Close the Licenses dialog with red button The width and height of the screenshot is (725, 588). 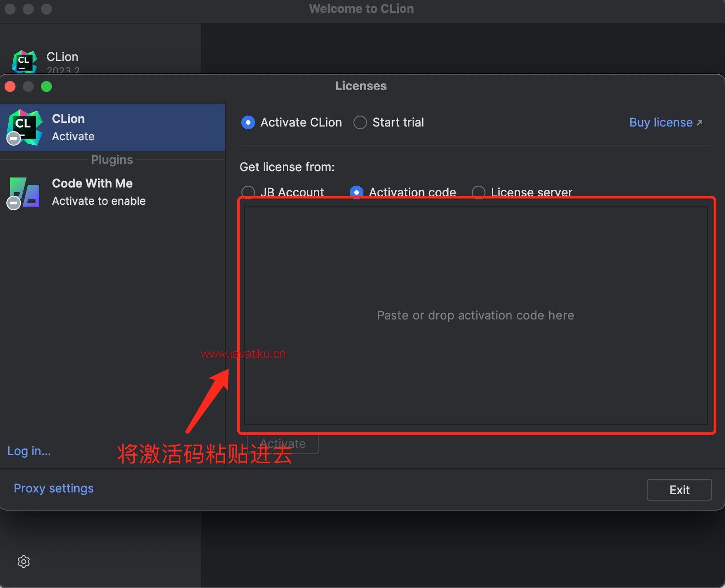click(10, 86)
